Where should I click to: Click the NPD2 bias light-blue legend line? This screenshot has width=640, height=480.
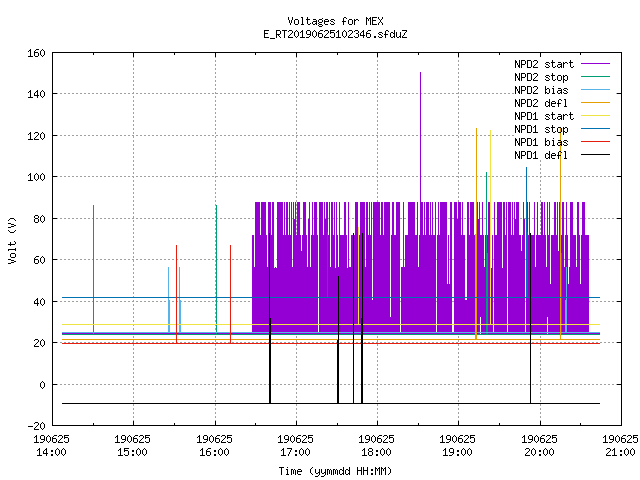pos(595,90)
